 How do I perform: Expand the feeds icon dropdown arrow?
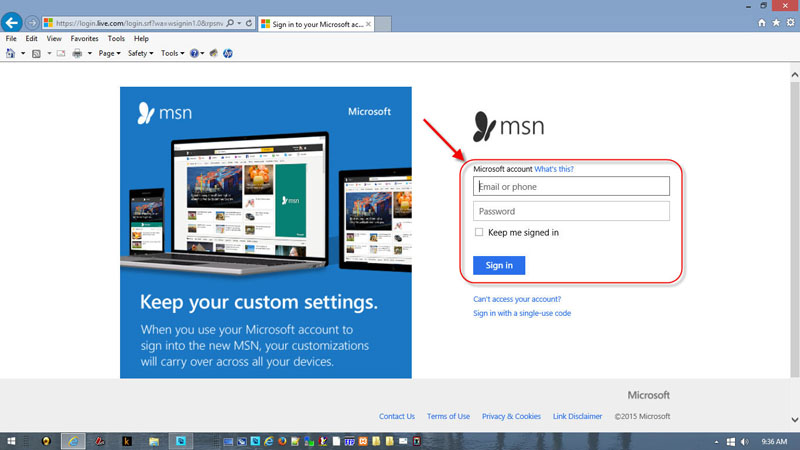49,53
